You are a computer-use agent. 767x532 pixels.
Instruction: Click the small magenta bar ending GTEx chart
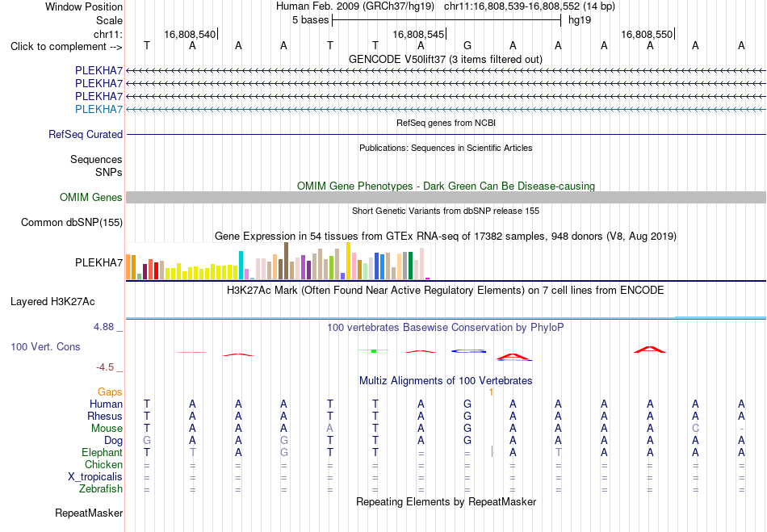click(428, 279)
